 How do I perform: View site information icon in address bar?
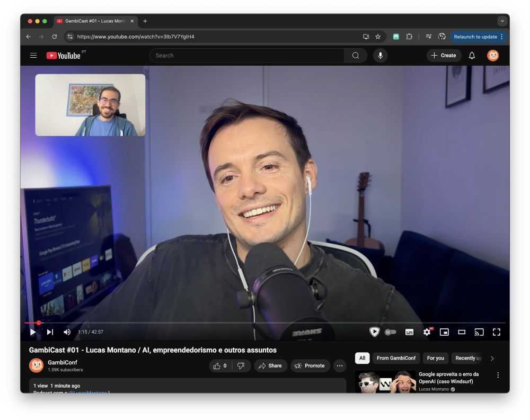click(70, 37)
